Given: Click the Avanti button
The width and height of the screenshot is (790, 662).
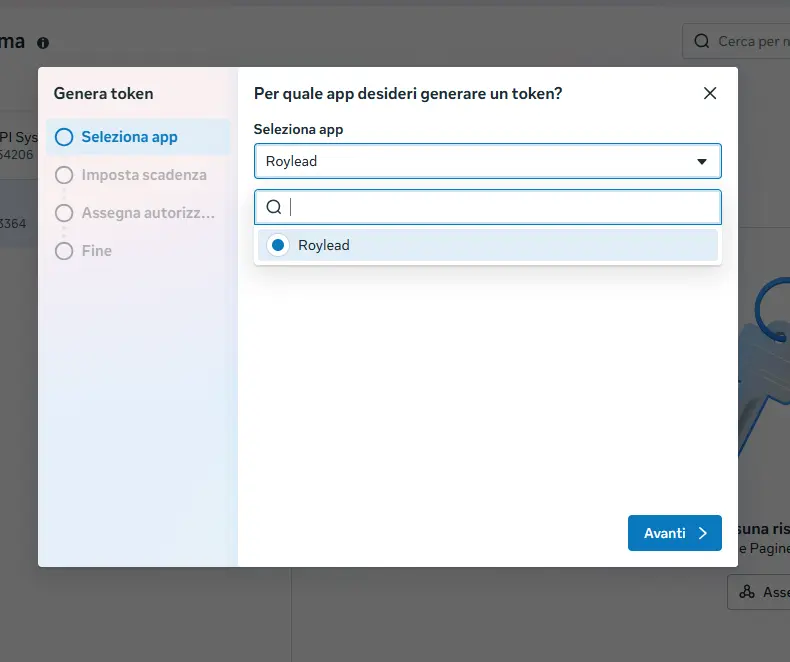Looking at the screenshot, I should 675,533.
